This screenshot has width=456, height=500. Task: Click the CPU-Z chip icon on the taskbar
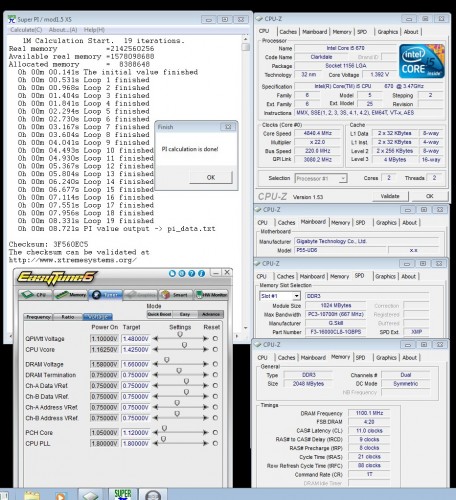pyautogui.click(x=91, y=495)
